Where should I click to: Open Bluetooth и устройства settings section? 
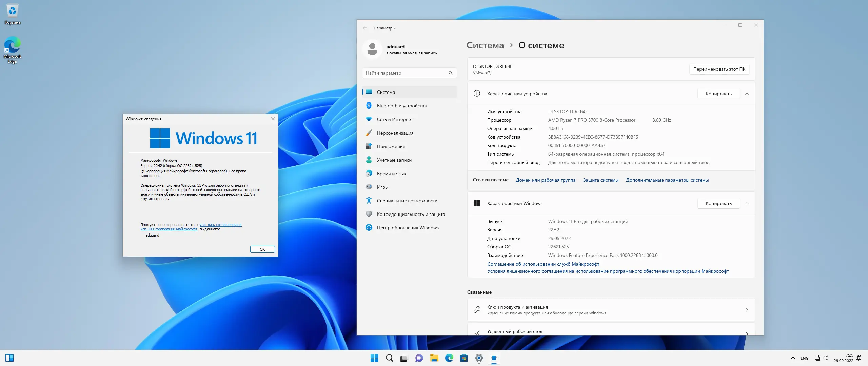point(401,106)
